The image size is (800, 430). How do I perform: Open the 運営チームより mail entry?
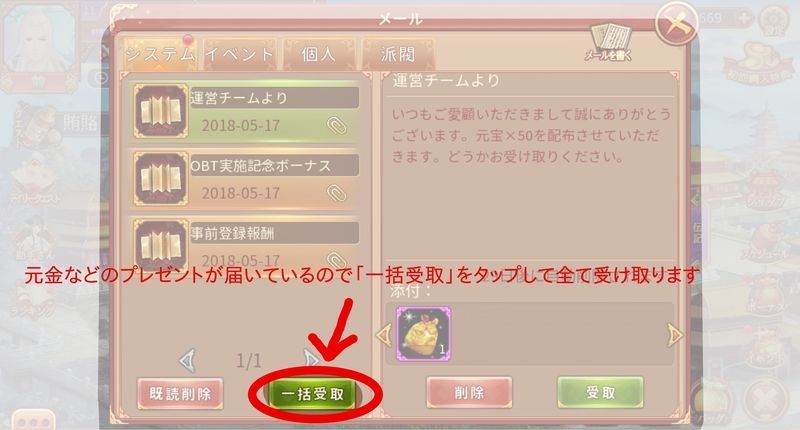245,111
